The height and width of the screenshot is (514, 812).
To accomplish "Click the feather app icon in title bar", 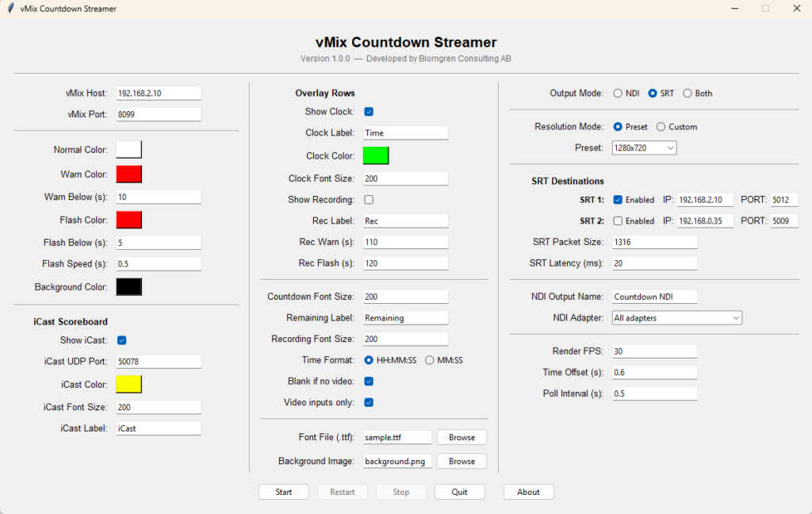I will click(x=9, y=9).
